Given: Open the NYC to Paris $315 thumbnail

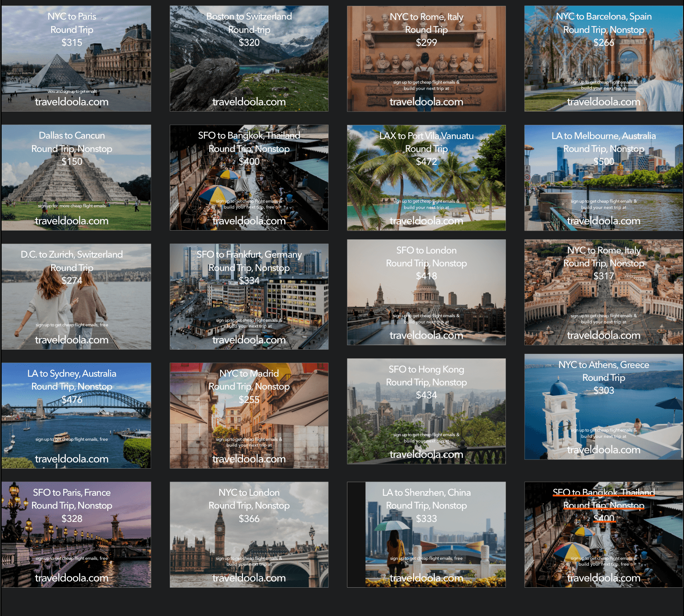Looking at the screenshot, I should [x=76, y=59].
